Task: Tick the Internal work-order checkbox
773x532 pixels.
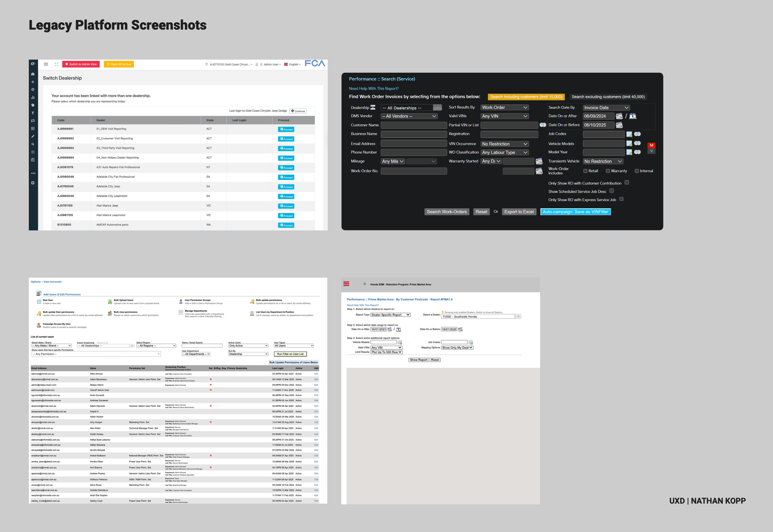Action: (x=637, y=171)
